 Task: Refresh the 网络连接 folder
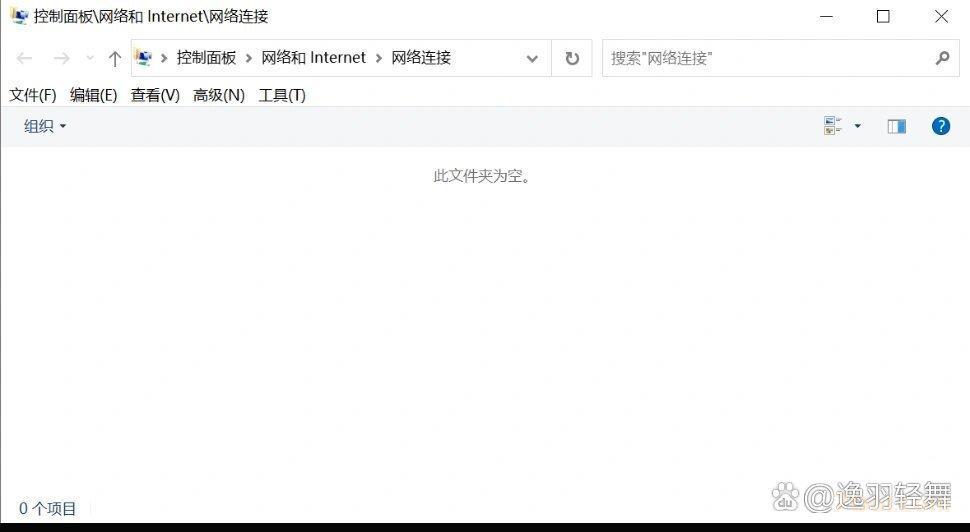coord(572,58)
